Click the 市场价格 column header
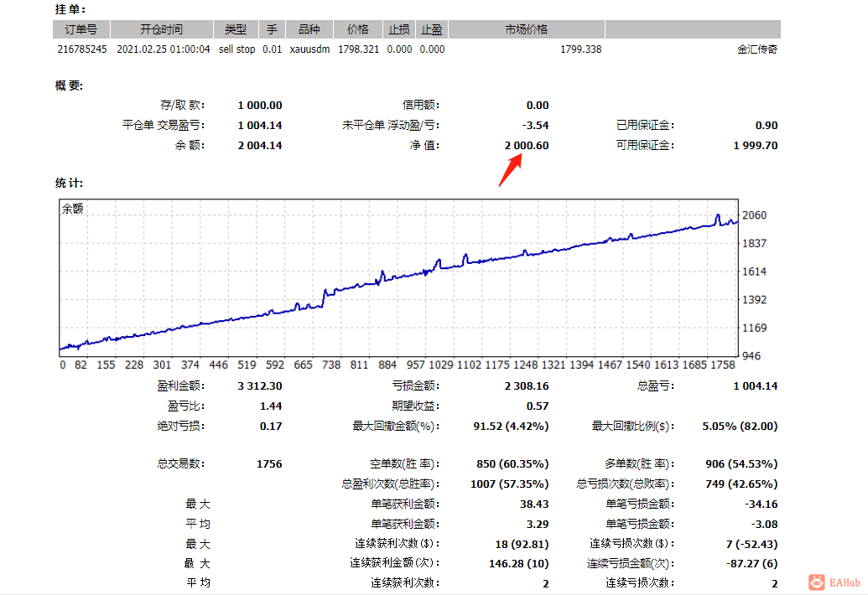This screenshot has height=595, width=868. tap(527, 29)
